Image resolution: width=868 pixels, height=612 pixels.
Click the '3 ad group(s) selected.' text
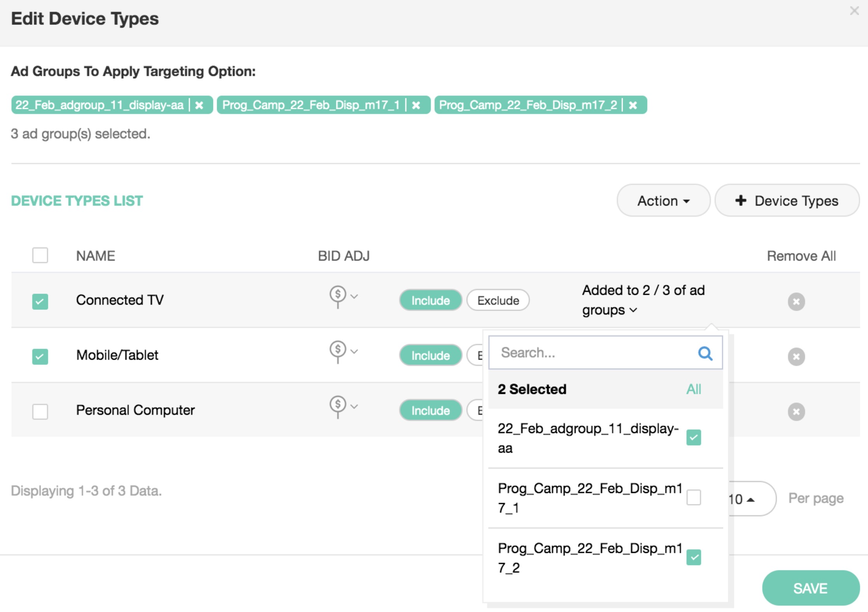(x=80, y=134)
